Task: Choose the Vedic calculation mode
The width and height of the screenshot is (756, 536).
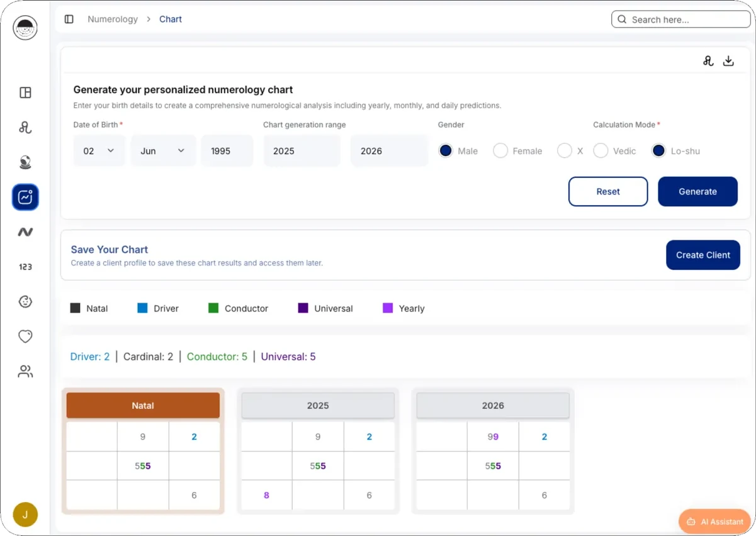Action: pyautogui.click(x=601, y=151)
